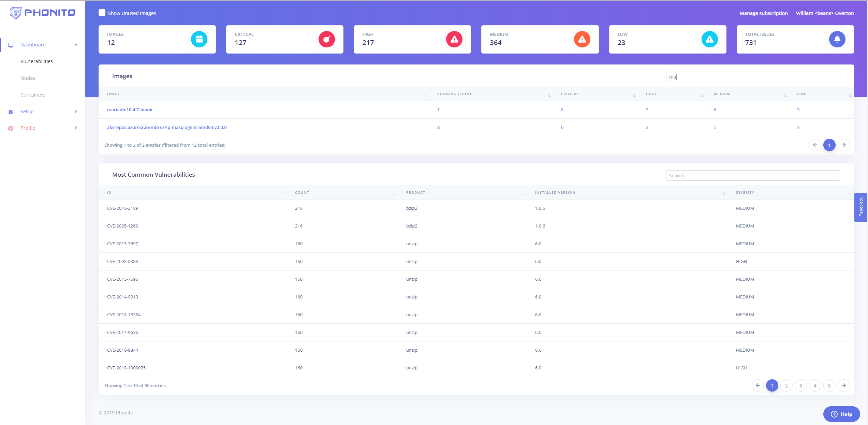Viewport: 868px width, 425px height.
Task: Sort images by Running Count column
Action: coord(454,94)
